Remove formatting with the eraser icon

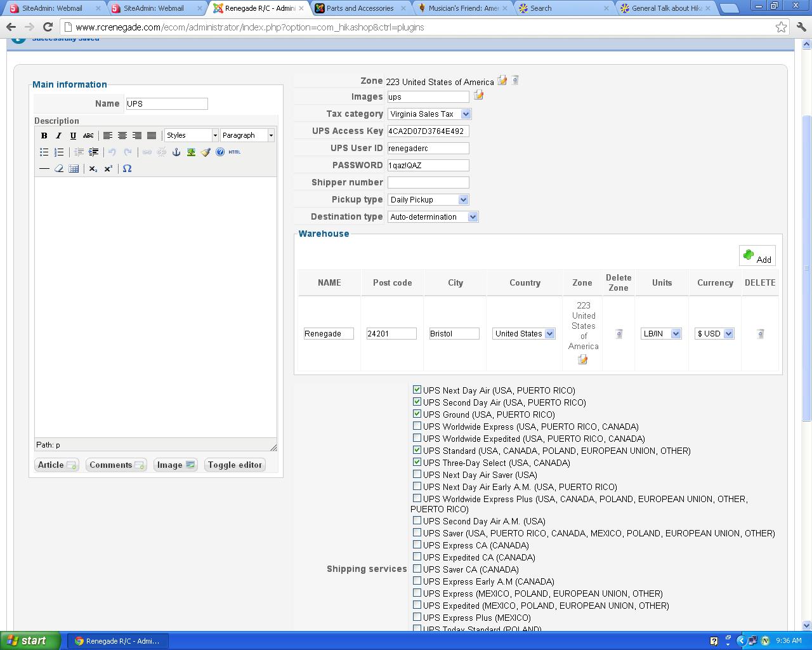click(x=59, y=168)
